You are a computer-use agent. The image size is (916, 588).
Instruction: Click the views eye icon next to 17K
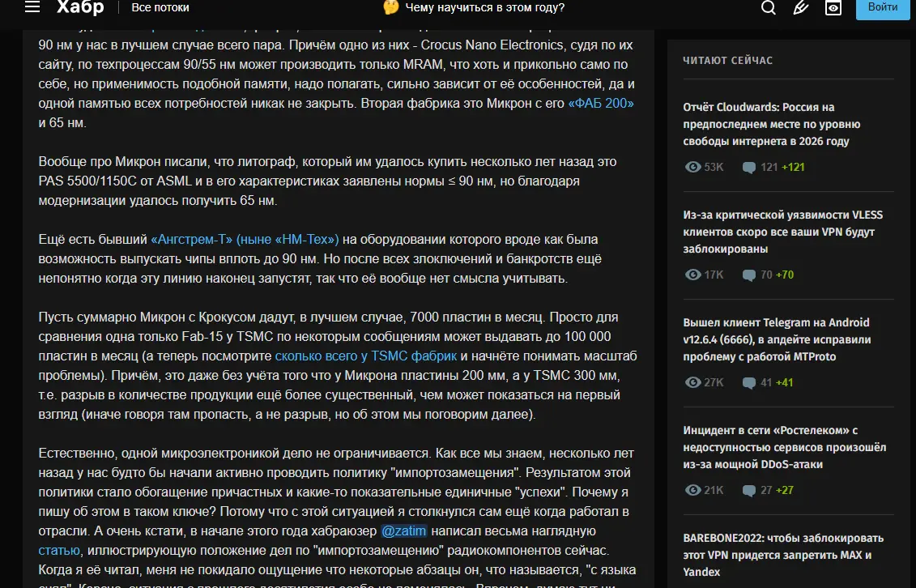pos(692,275)
